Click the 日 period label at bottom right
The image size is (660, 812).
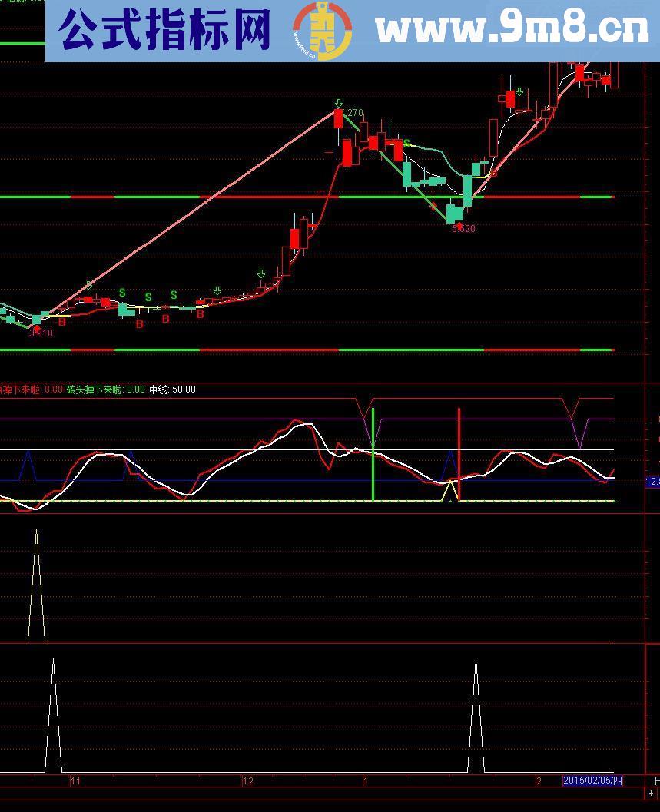pyautogui.click(x=656, y=781)
